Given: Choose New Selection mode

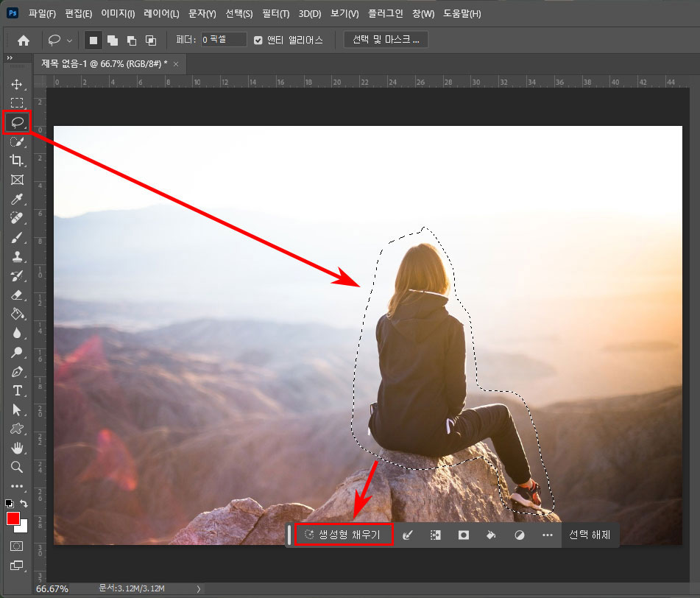Looking at the screenshot, I should [93, 41].
